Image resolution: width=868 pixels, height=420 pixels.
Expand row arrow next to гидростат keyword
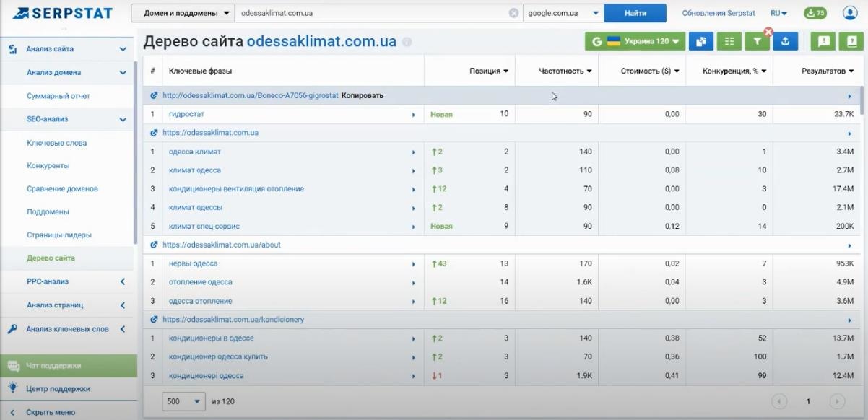pyautogui.click(x=414, y=115)
